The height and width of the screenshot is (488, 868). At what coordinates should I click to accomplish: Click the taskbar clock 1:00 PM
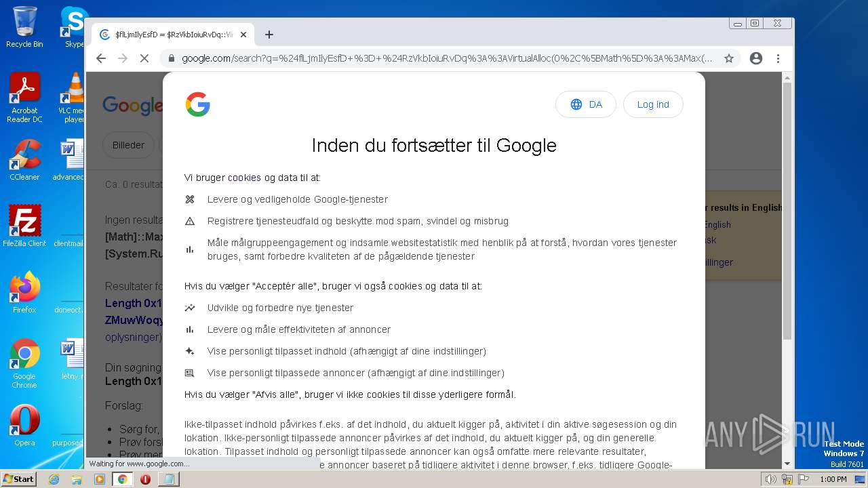click(x=833, y=479)
